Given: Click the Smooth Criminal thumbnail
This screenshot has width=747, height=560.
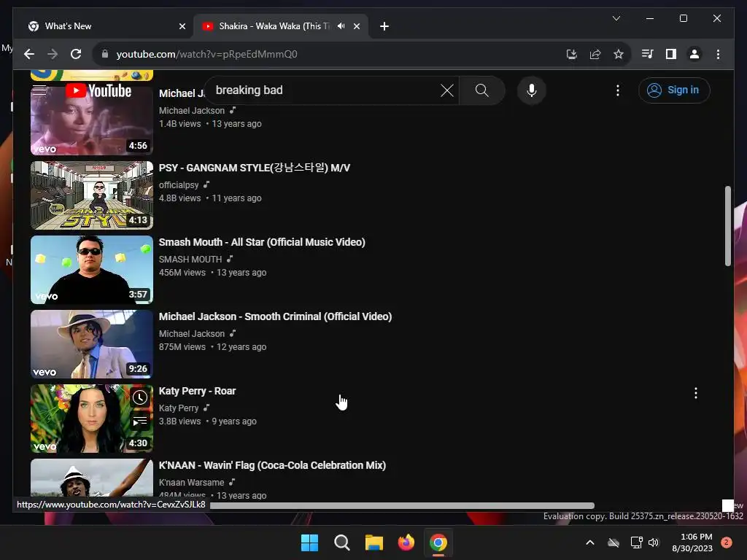Looking at the screenshot, I should [92, 344].
